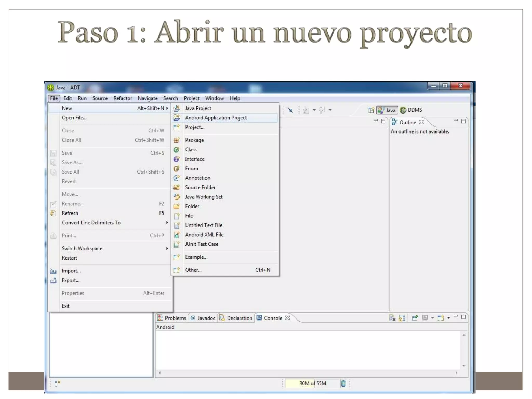Click the 30M of 55M heap status bar
532x399 pixels.
pyautogui.click(x=312, y=383)
